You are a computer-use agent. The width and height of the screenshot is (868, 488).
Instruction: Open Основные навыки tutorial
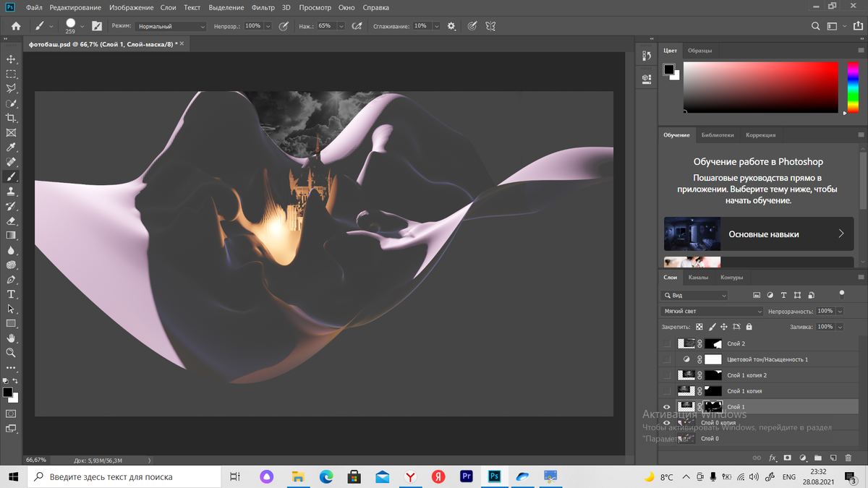(x=759, y=234)
